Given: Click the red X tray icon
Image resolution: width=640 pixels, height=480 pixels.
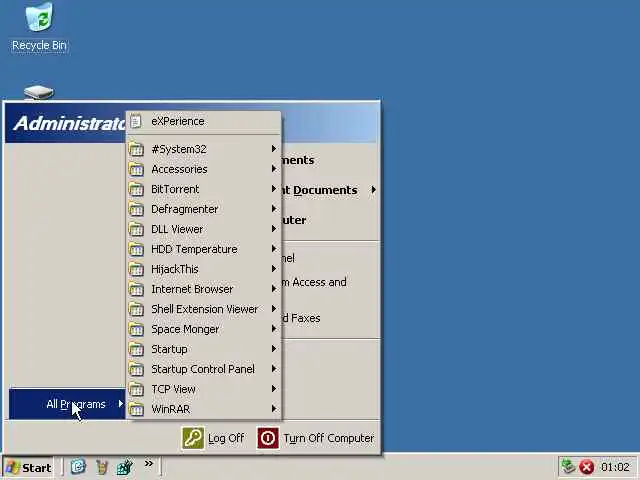Looking at the screenshot, I should click(587, 467).
